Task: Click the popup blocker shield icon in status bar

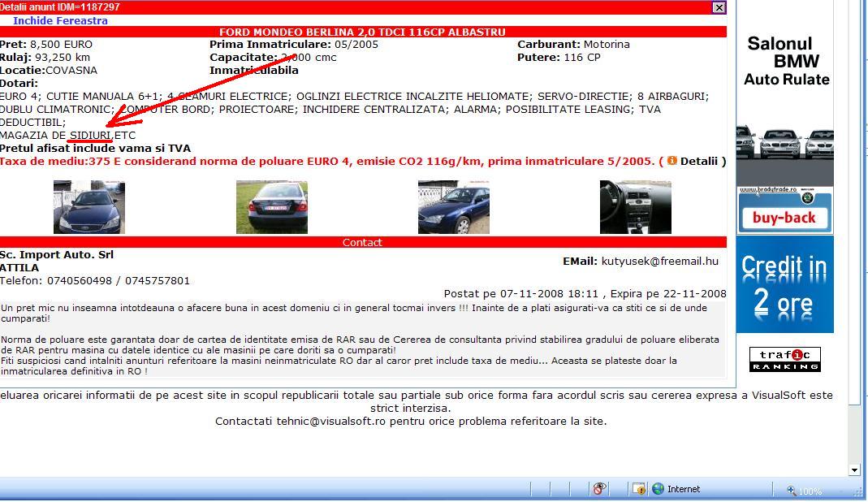Action: pyautogui.click(x=639, y=489)
